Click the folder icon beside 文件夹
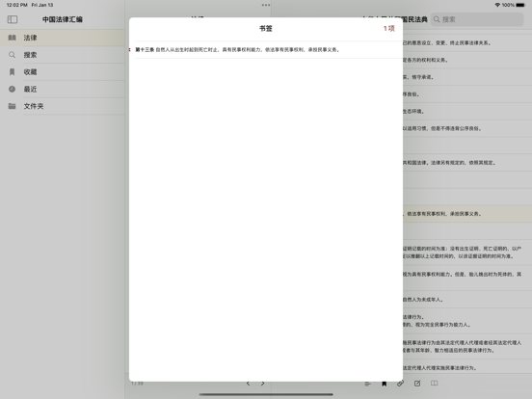 (x=12, y=106)
